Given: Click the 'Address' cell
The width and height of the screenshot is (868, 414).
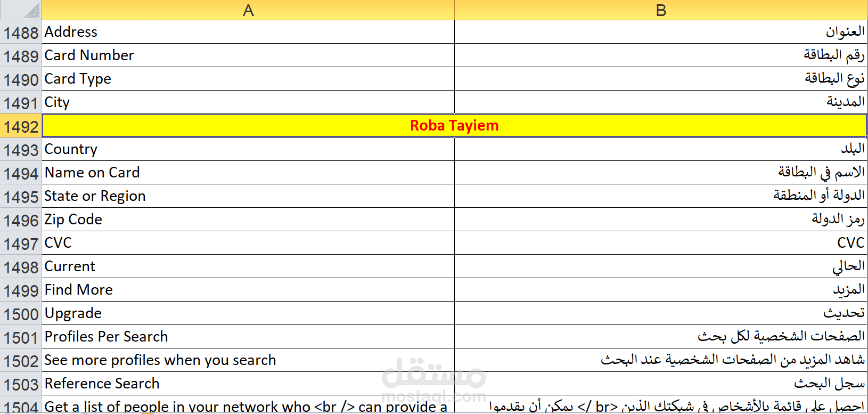Looking at the screenshot, I should click(248, 33).
